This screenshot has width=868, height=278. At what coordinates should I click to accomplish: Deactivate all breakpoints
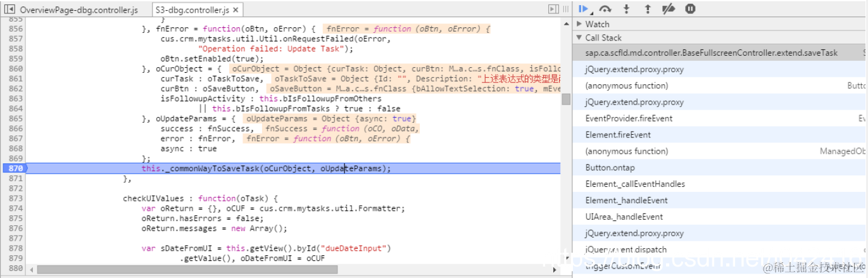[x=669, y=9]
